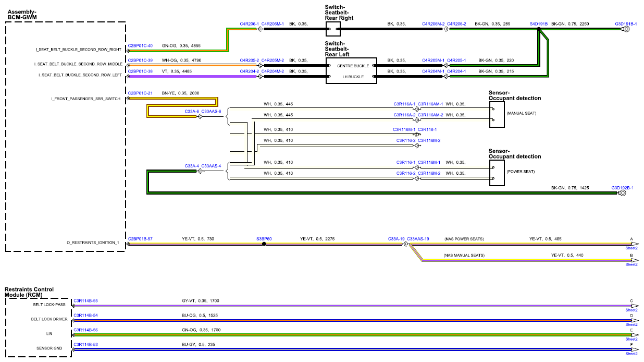Open the S4D191B splice reference

[539, 23]
